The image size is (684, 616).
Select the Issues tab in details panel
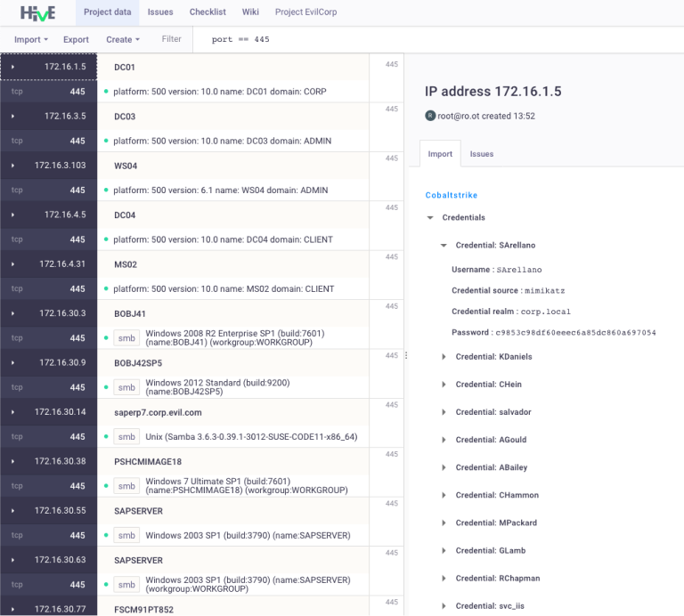pos(482,154)
